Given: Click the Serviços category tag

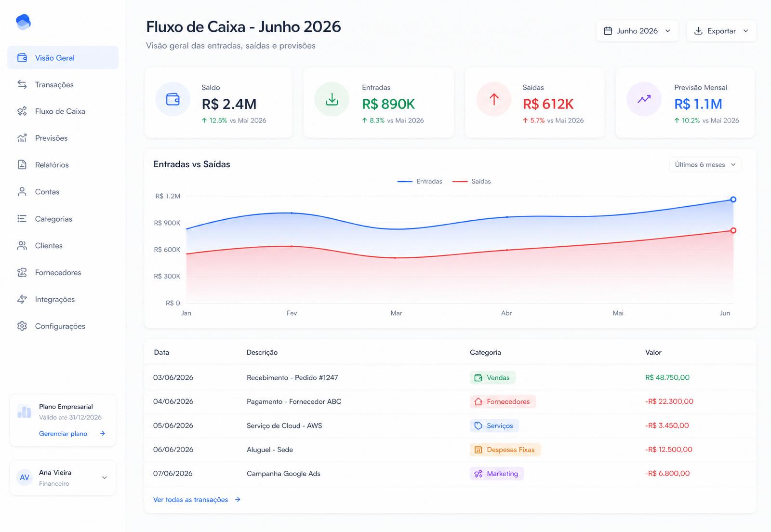Looking at the screenshot, I should coord(494,426).
